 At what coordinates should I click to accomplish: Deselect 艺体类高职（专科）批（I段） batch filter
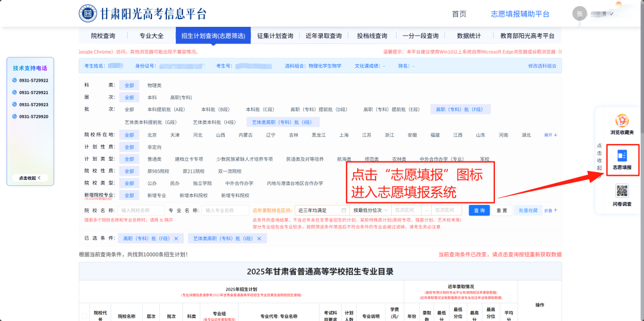tap(283, 121)
